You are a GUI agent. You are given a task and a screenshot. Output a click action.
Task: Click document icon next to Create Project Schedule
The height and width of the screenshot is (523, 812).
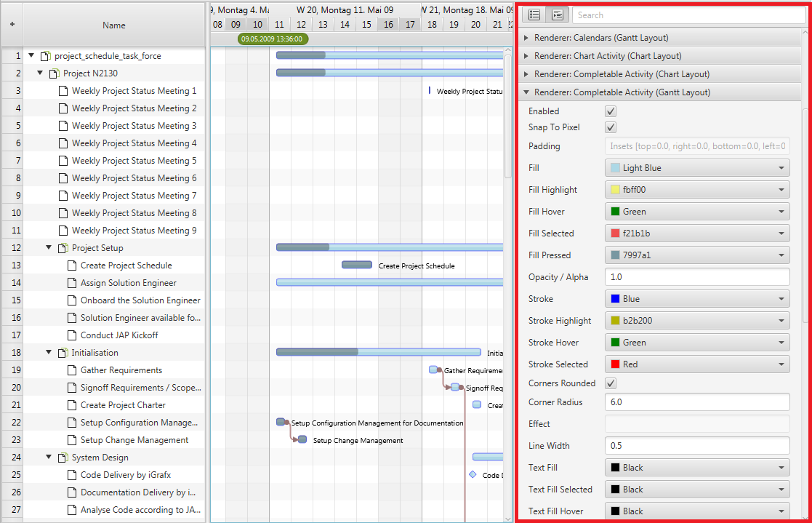pos(72,266)
